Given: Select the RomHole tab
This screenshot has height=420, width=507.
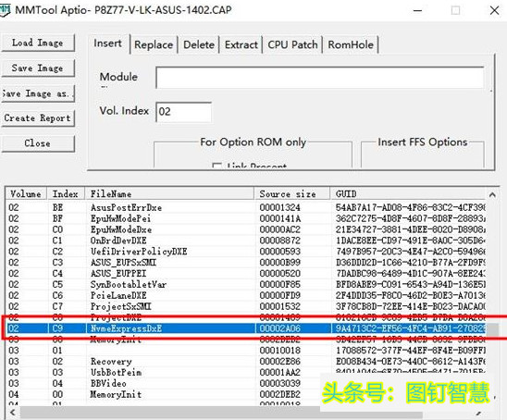Looking at the screenshot, I should click(351, 44).
